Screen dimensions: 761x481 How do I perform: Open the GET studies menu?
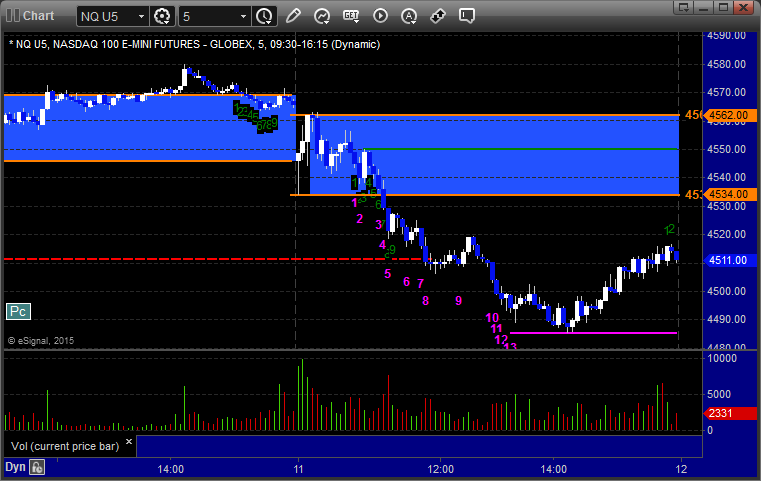(x=351, y=16)
